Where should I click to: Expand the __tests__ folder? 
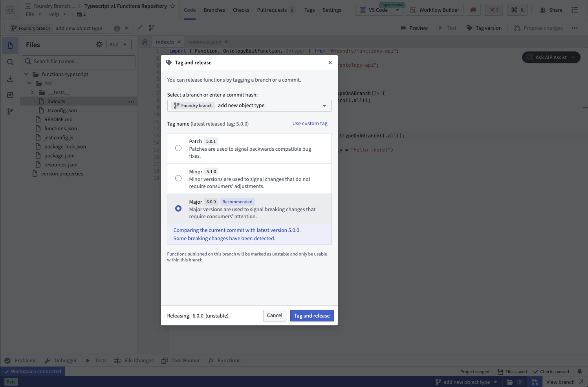click(x=33, y=93)
